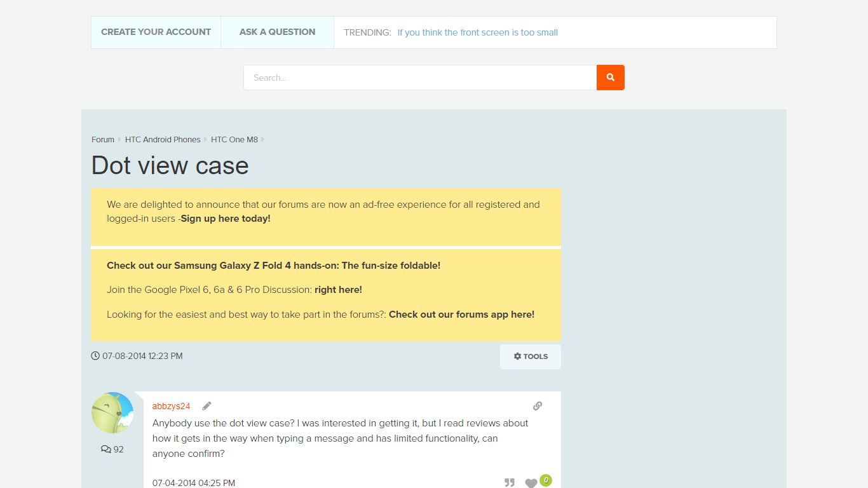Image resolution: width=868 pixels, height=488 pixels.
Task: Open the abbzys24 username profile link
Action: tap(171, 406)
